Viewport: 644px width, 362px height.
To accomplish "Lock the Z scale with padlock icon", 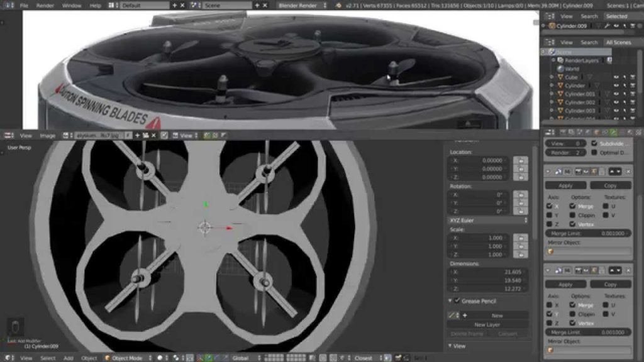I will 520,255.
